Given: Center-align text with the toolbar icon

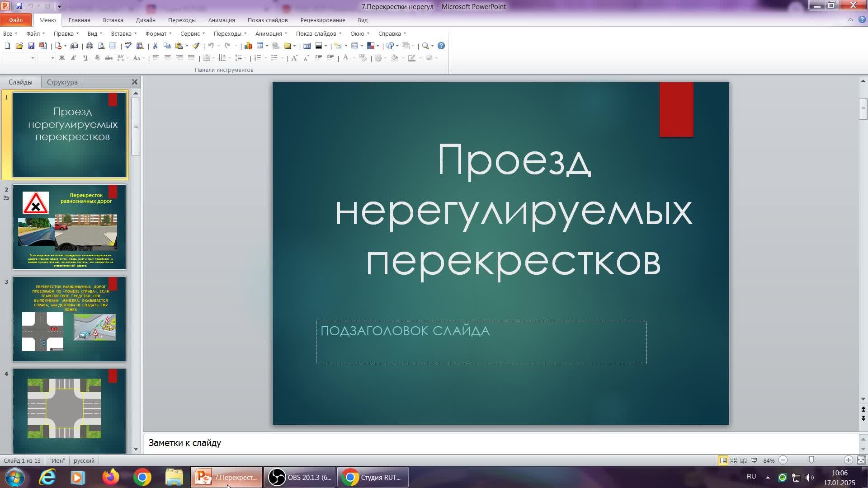Looking at the screenshot, I should [x=167, y=58].
